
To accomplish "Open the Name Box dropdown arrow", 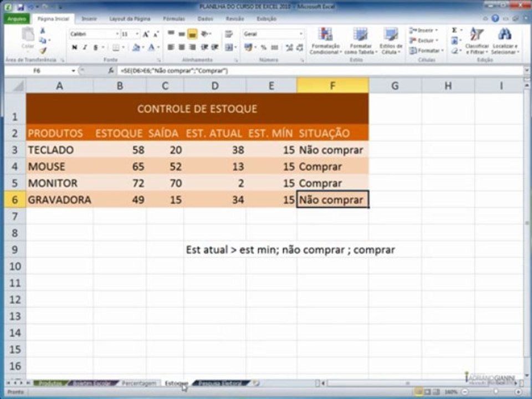I will coord(73,70).
